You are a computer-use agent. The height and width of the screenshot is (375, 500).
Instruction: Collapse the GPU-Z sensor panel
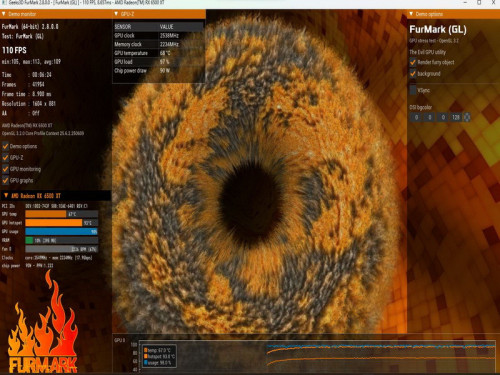click(116, 14)
